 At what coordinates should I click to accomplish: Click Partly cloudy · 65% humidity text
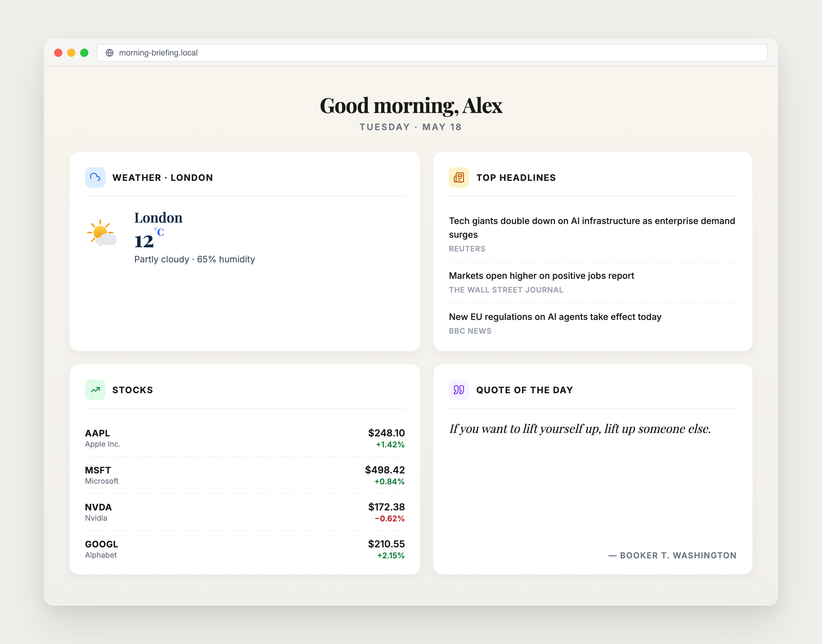click(195, 259)
